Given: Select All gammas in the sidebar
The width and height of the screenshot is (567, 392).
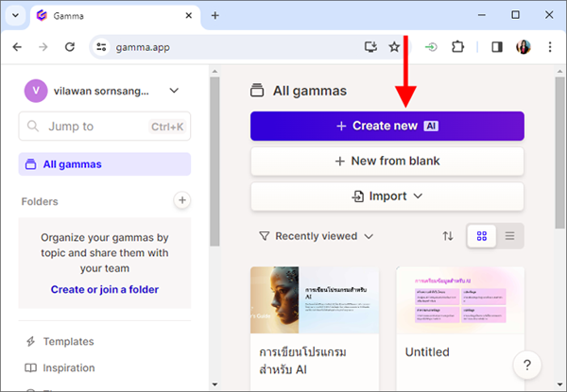Looking at the screenshot, I should click(105, 164).
